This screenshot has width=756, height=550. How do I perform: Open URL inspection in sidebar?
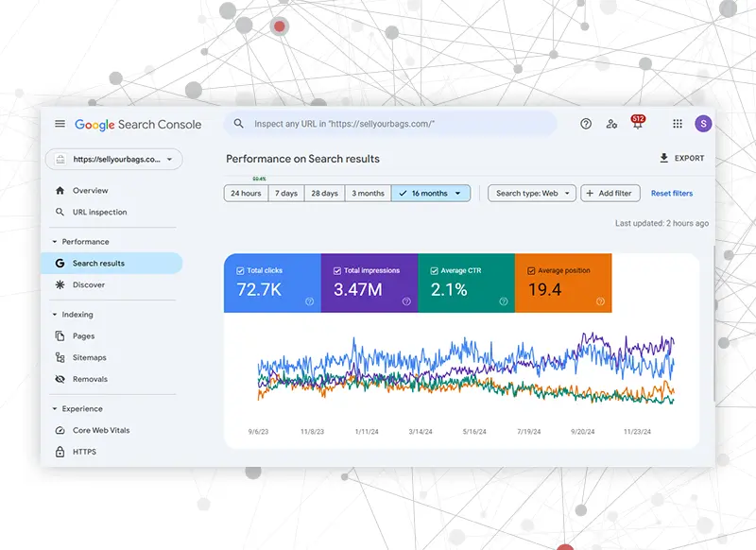click(x=99, y=213)
